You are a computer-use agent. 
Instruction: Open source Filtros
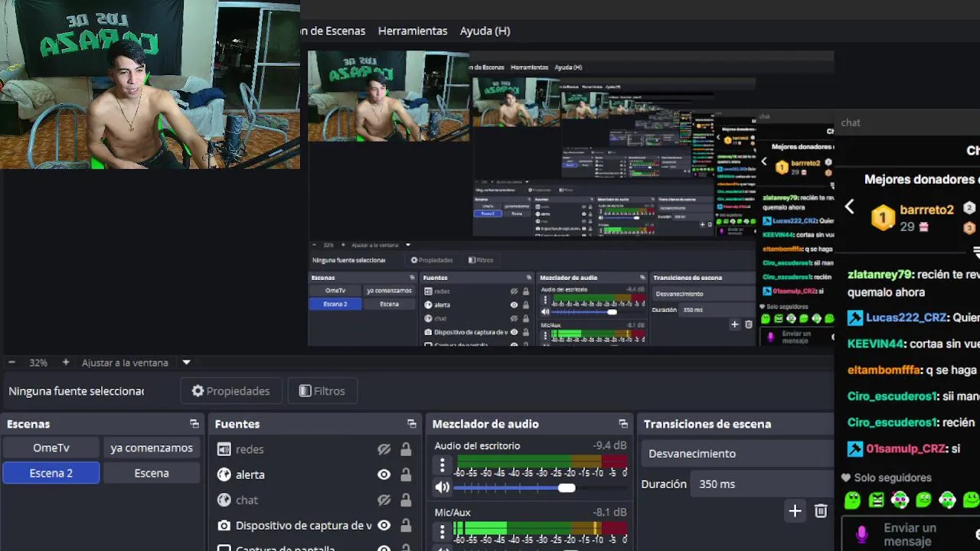[322, 391]
